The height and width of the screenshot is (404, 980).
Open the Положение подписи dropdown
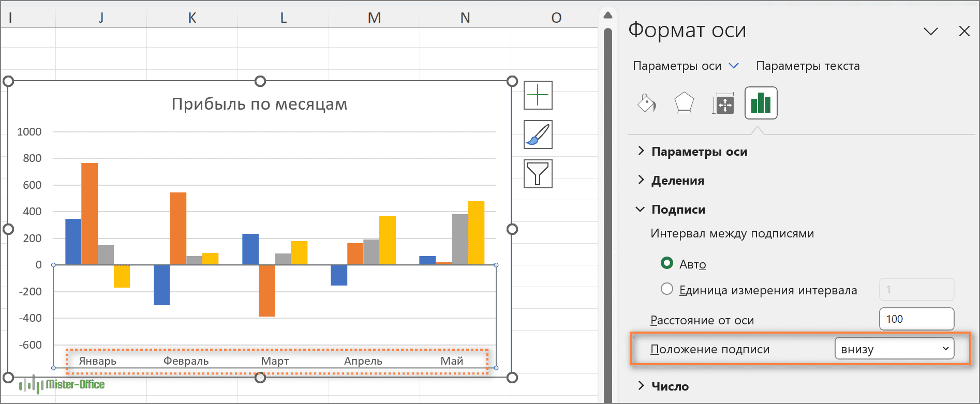pos(894,348)
